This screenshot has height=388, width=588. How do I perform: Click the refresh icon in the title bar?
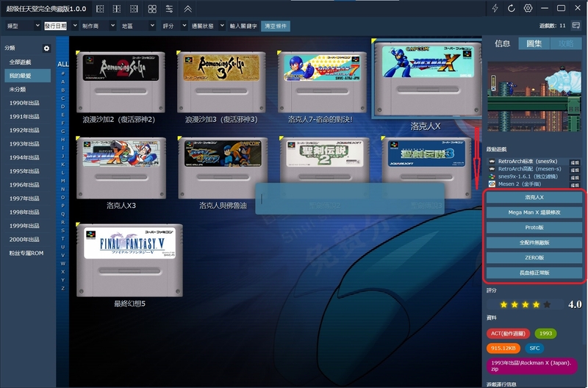(511, 8)
